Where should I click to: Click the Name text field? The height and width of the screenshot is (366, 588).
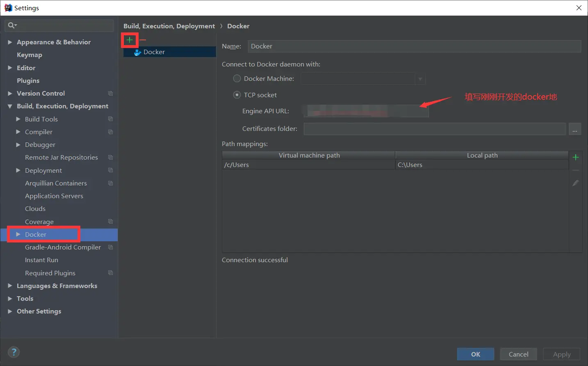tap(415, 46)
